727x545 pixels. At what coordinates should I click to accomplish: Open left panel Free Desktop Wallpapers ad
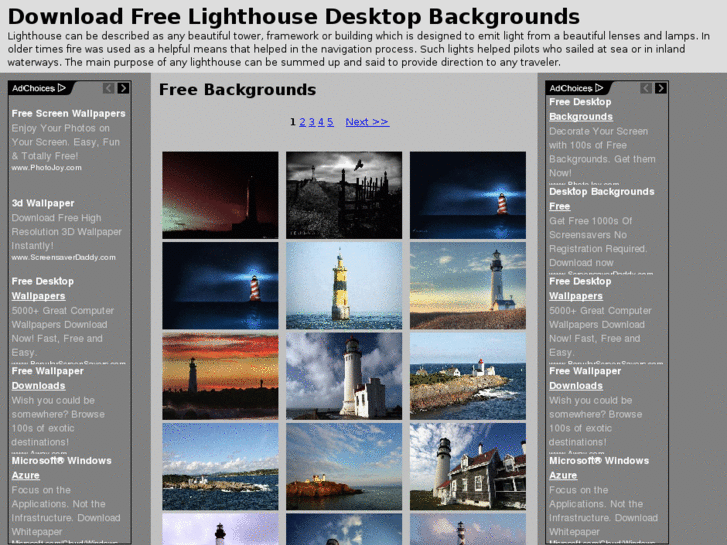pyautogui.click(x=43, y=289)
